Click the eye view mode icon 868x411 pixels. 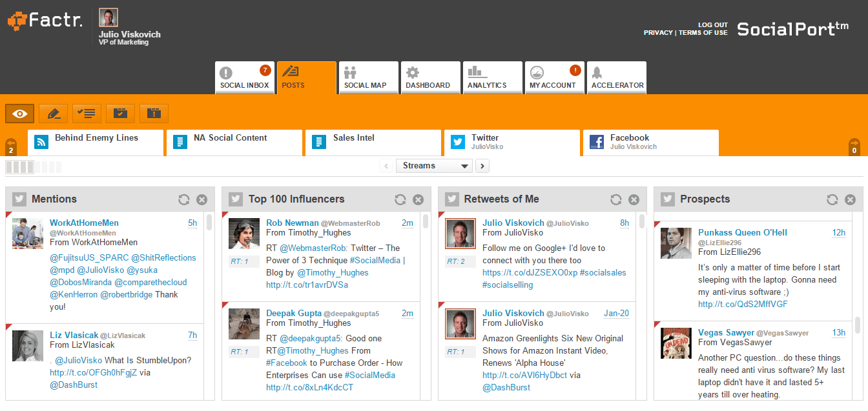(20, 114)
